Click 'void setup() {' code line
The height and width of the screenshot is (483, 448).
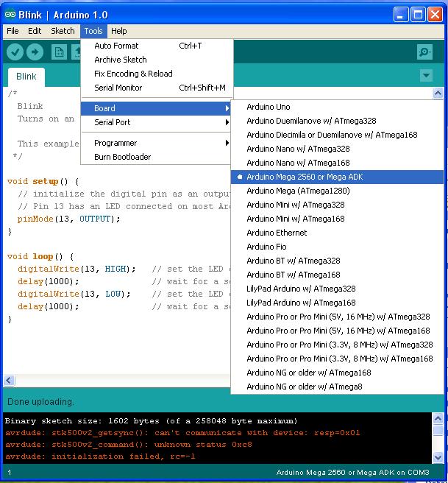pos(43,181)
